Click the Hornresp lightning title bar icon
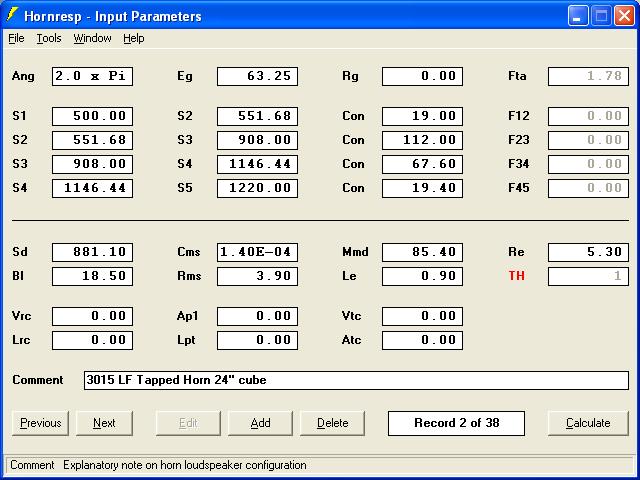Image resolution: width=640 pixels, height=480 pixels. pos(12,15)
